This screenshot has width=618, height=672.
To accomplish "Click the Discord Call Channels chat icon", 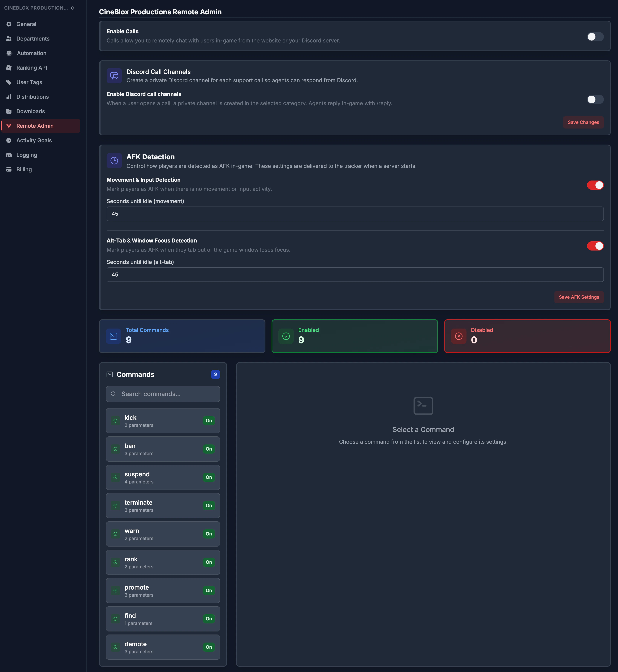I will click(114, 76).
